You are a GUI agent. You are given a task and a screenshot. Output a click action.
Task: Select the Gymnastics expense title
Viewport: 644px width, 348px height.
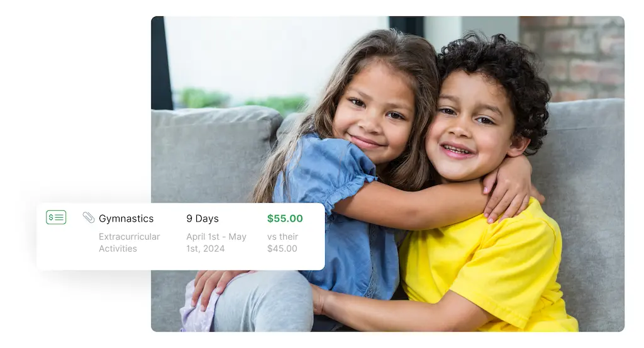[126, 218]
